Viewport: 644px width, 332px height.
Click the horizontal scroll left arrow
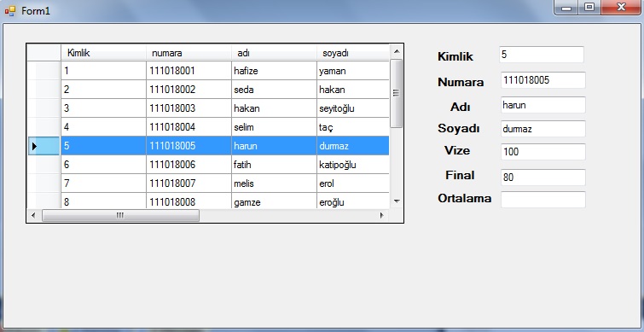pos(33,215)
